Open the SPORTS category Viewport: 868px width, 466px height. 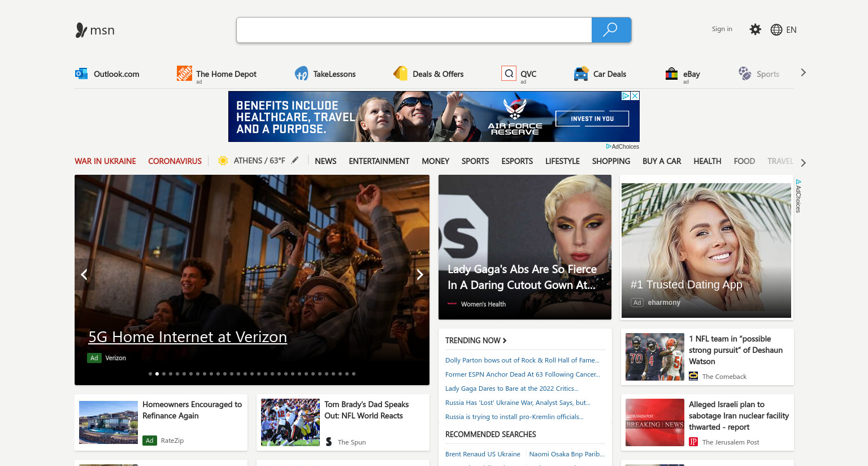(475, 161)
